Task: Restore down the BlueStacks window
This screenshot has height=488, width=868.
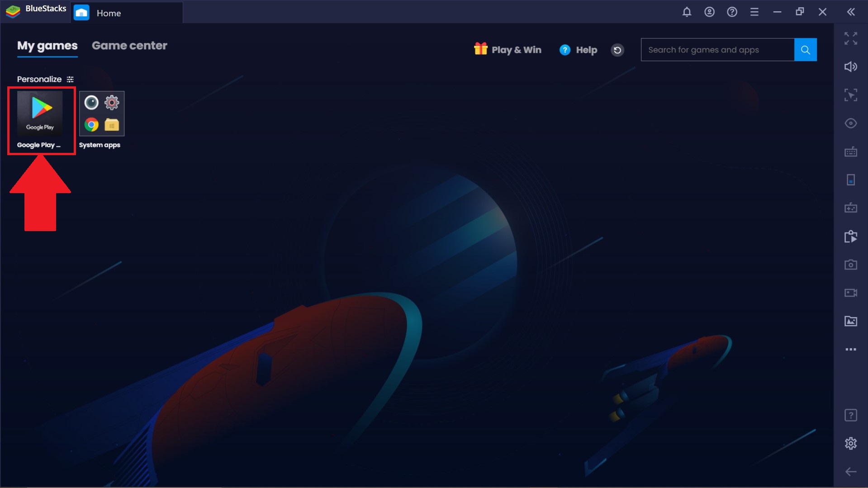Action: pos(800,12)
